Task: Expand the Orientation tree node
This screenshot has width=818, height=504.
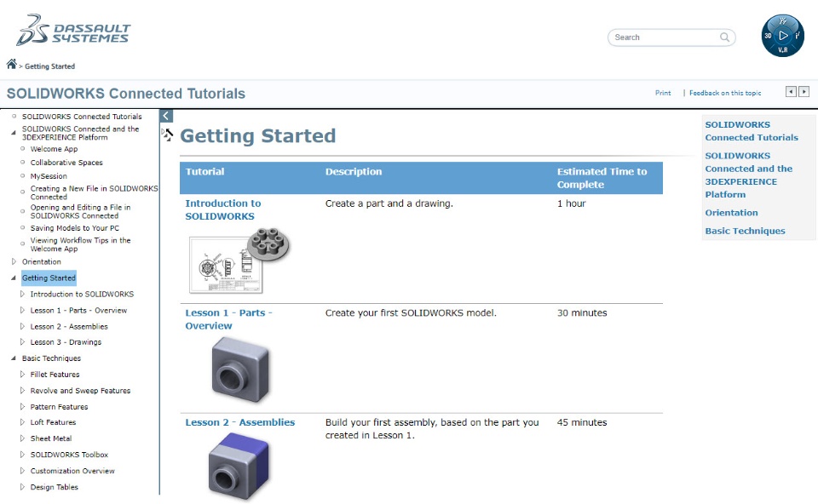Action: click(14, 261)
